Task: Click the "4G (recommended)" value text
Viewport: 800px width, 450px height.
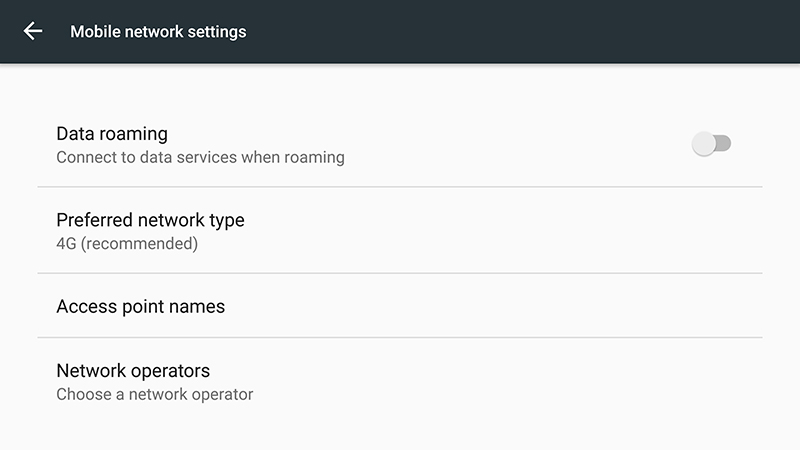Action: point(127,243)
